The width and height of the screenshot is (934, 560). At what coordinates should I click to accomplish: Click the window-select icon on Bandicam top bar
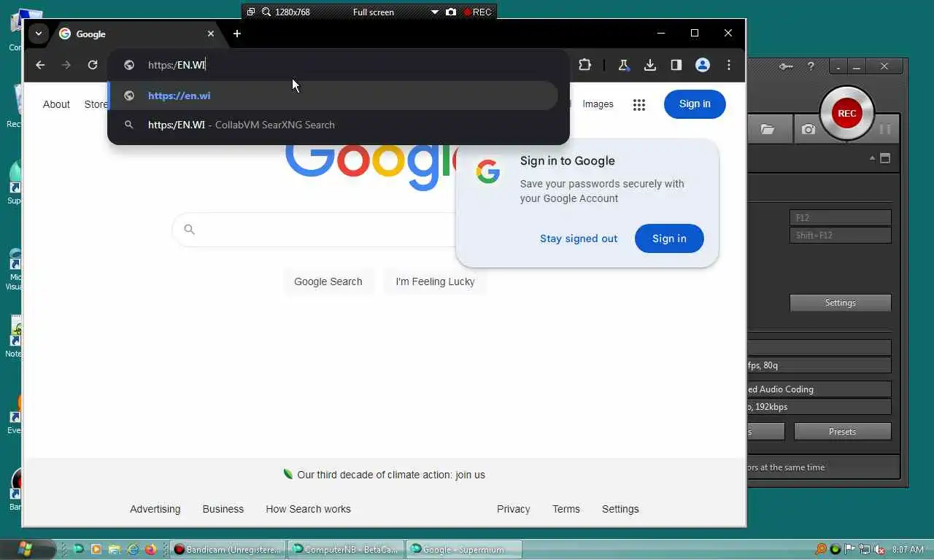pyautogui.click(x=250, y=12)
